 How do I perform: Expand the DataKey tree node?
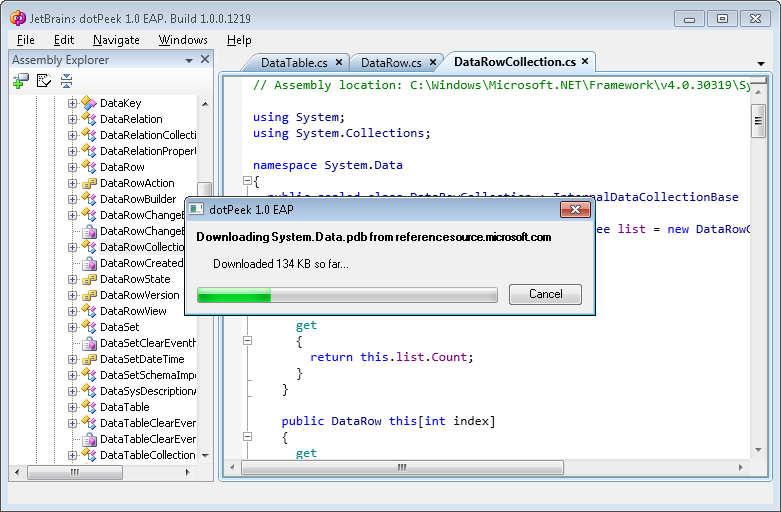(x=73, y=103)
